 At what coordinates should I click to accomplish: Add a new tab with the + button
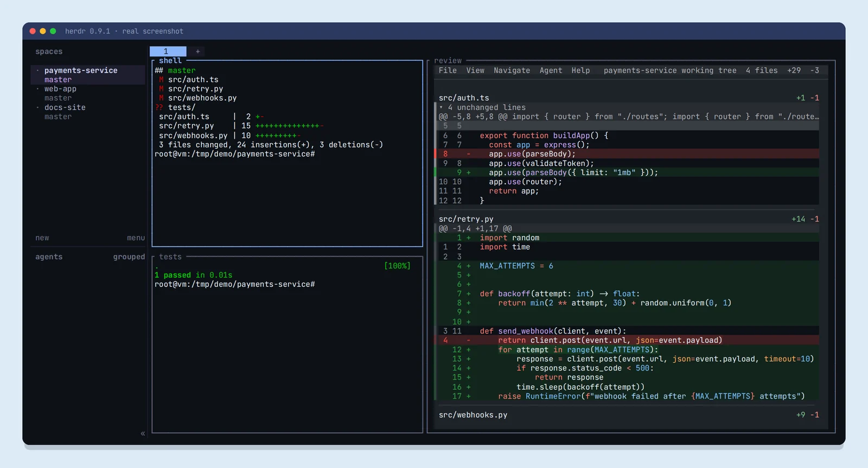pos(197,52)
